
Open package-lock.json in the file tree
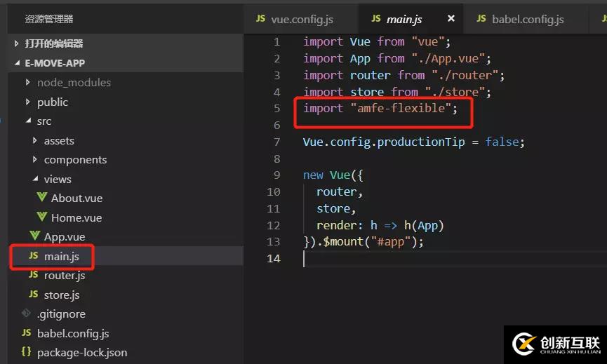(x=82, y=353)
